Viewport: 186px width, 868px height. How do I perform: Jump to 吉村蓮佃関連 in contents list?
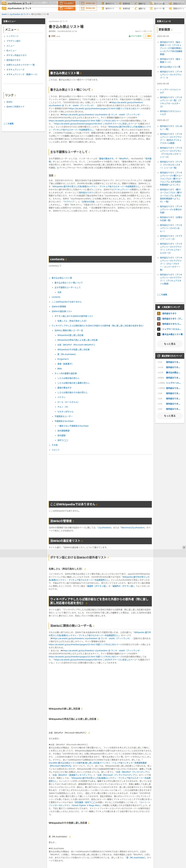point(63,431)
